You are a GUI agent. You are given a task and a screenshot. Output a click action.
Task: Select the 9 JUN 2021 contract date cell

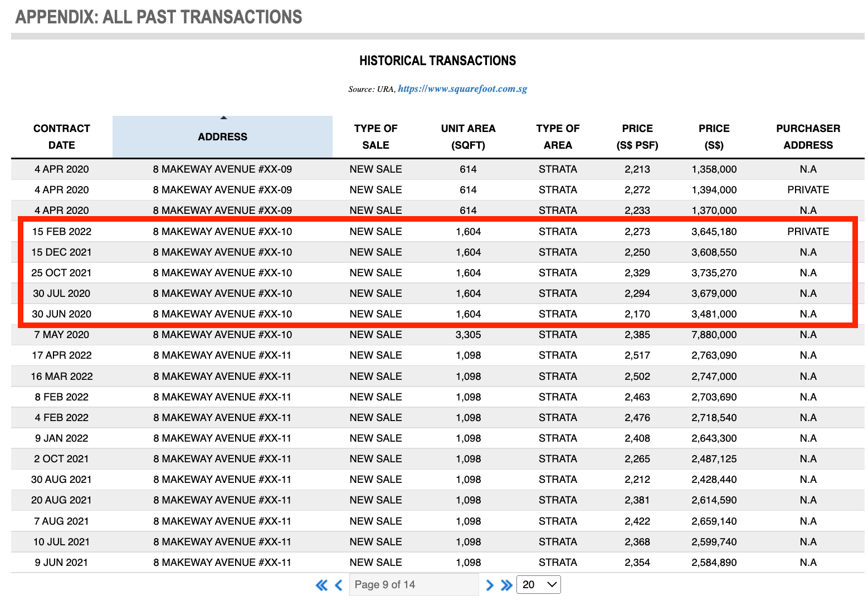pyautogui.click(x=62, y=563)
